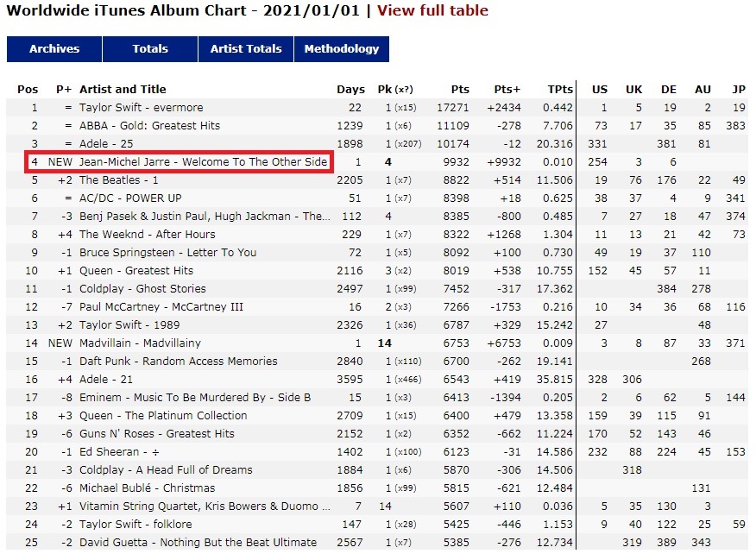This screenshot has height=560, width=756.
Task: Switch to the Totals tab
Action: [150, 48]
